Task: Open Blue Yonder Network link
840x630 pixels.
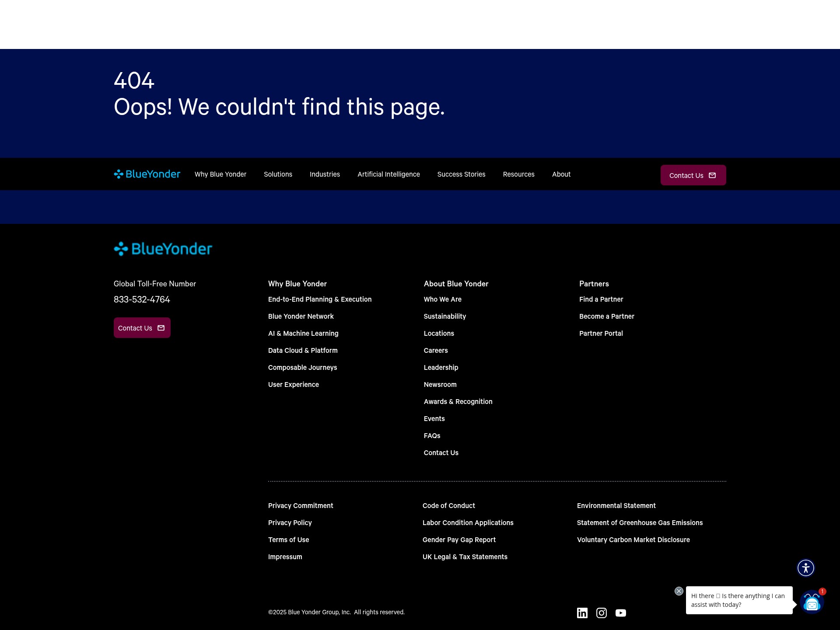Action: [301, 316]
